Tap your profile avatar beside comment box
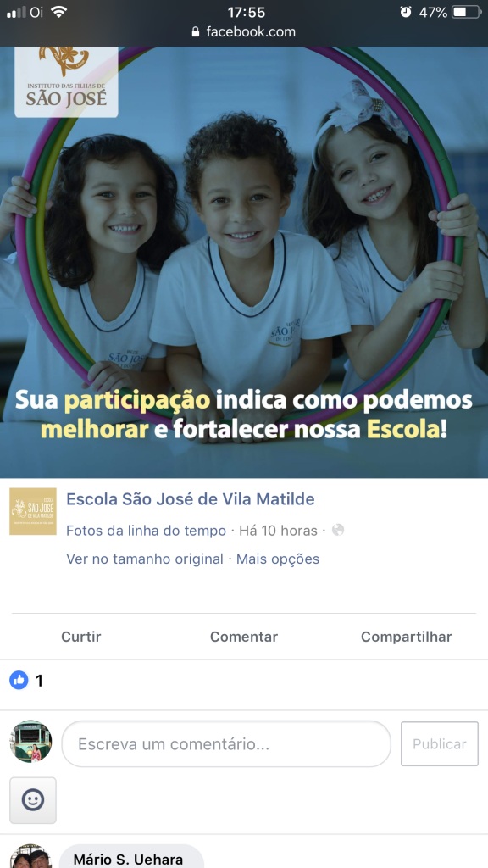Image resolution: width=488 pixels, height=868 pixels. click(31, 742)
